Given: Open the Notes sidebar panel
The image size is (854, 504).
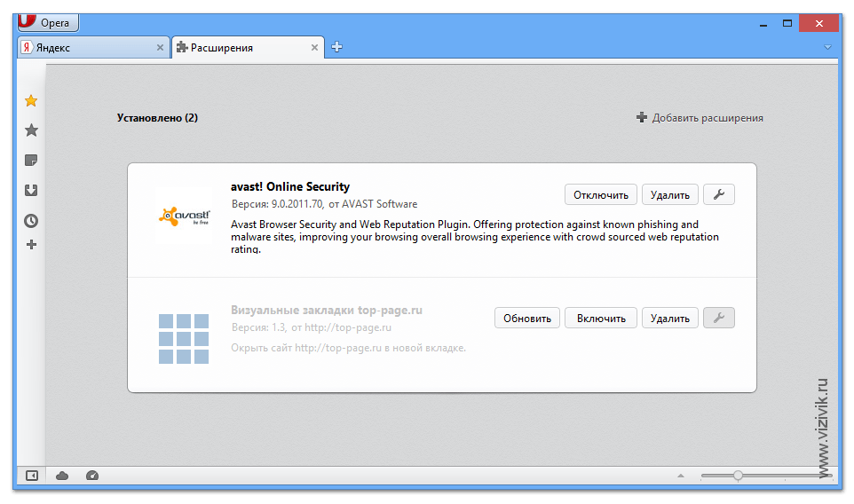Looking at the screenshot, I should [x=31, y=160].
